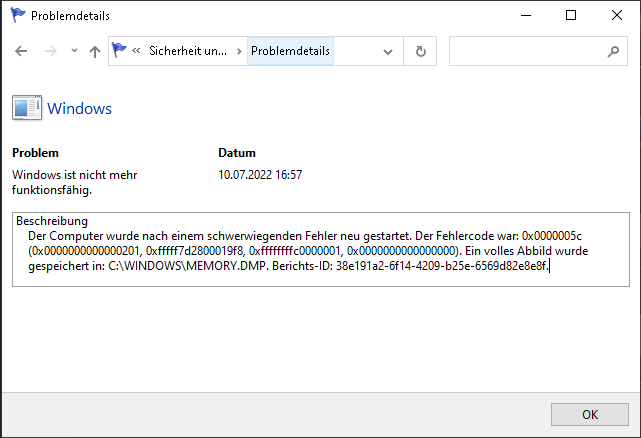
Task: Click the forward navigation arrow
Action: pos(51,51)
